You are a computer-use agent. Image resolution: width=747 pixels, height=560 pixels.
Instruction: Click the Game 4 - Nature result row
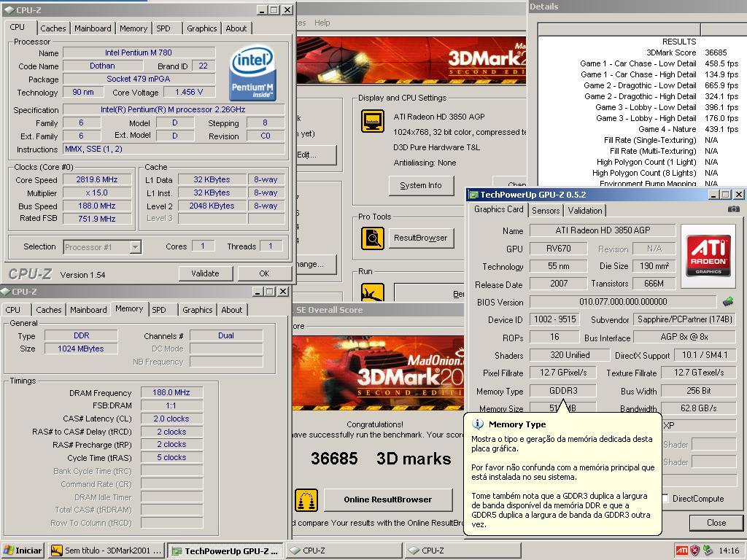(x=689, y=130)
